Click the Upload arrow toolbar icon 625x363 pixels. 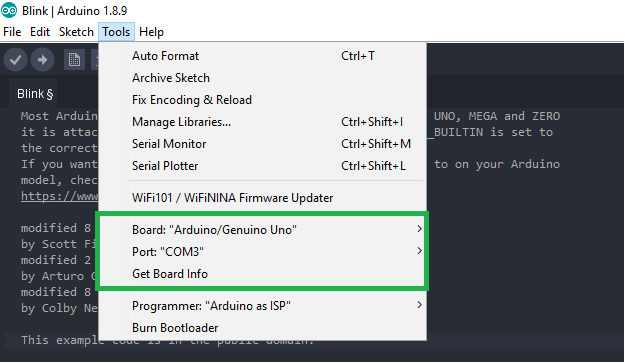click(x=43, y=60)
